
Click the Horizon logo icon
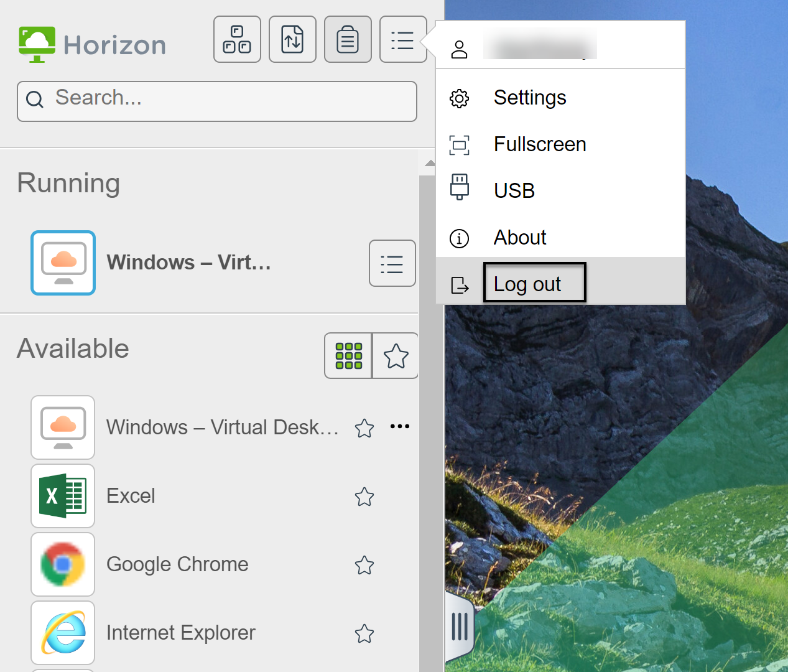37,44
